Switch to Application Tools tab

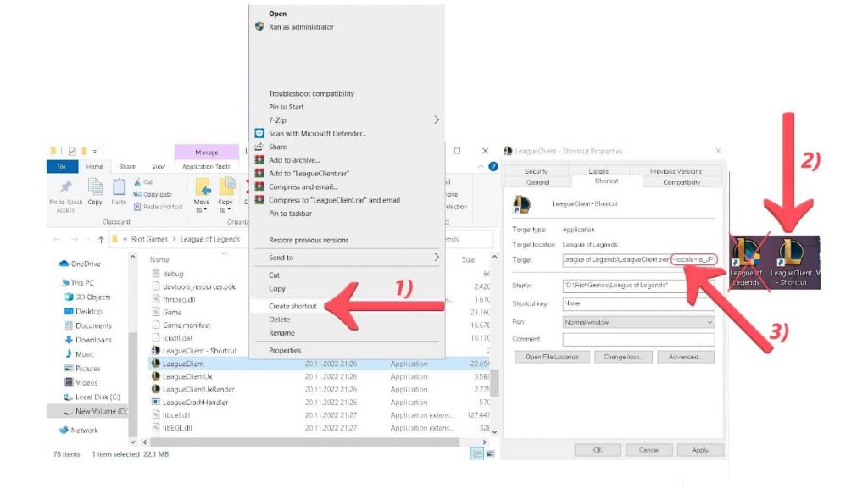point(206,166)
